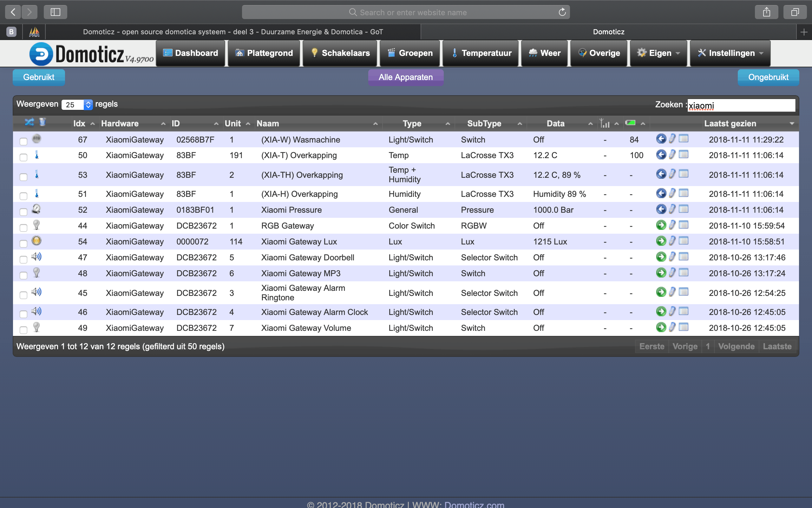812x508 pixels.
Task: Check box for Xiaomi Gateway Volume row
Action: pos(23,330)
